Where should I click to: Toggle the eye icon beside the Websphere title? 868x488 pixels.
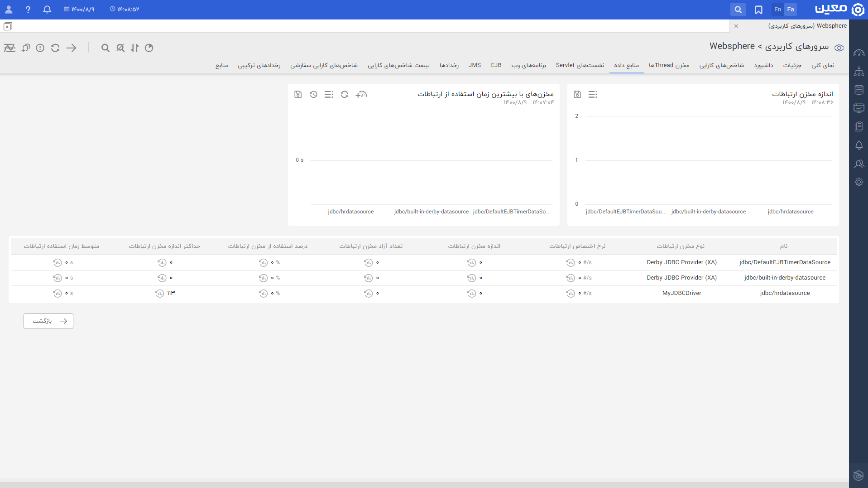[839, 48]
